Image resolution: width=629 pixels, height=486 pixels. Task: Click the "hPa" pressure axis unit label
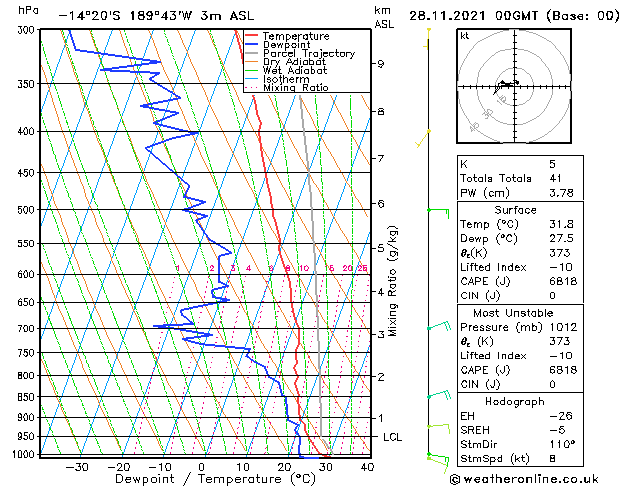[x=28, y=10]
